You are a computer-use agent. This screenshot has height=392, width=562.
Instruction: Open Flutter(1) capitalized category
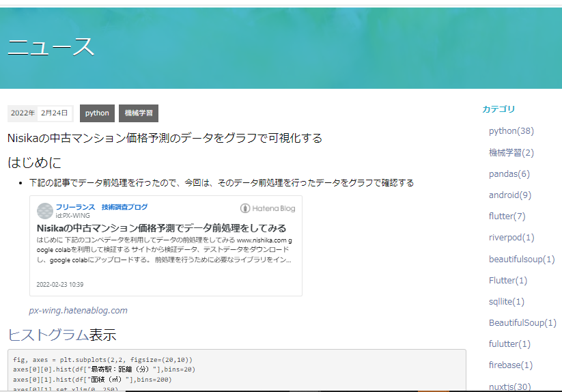(508, 280)
